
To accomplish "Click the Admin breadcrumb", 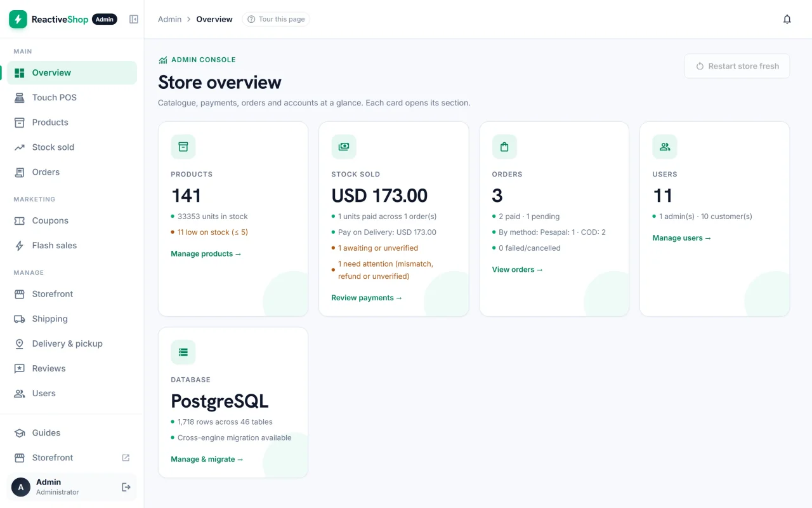I will (170, 19).
